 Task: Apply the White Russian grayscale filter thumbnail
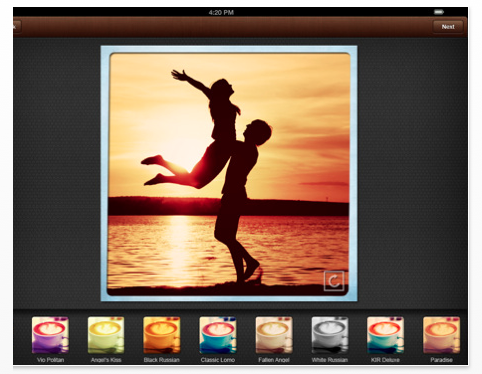tap(330, 335)
